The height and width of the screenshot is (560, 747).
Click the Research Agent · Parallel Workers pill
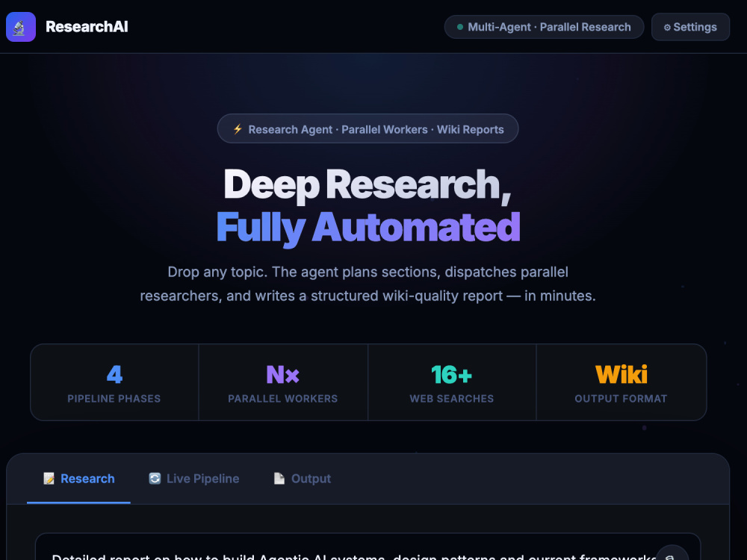368,128
